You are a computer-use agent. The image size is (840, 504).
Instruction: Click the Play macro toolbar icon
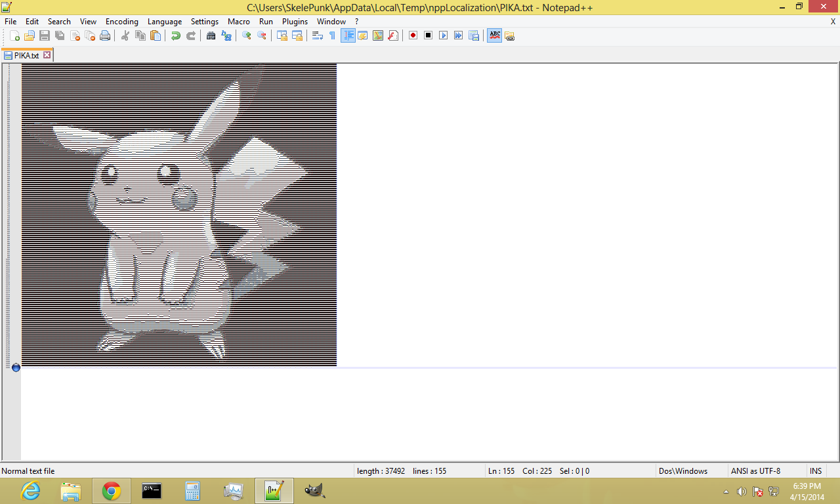tap(443, 35)
